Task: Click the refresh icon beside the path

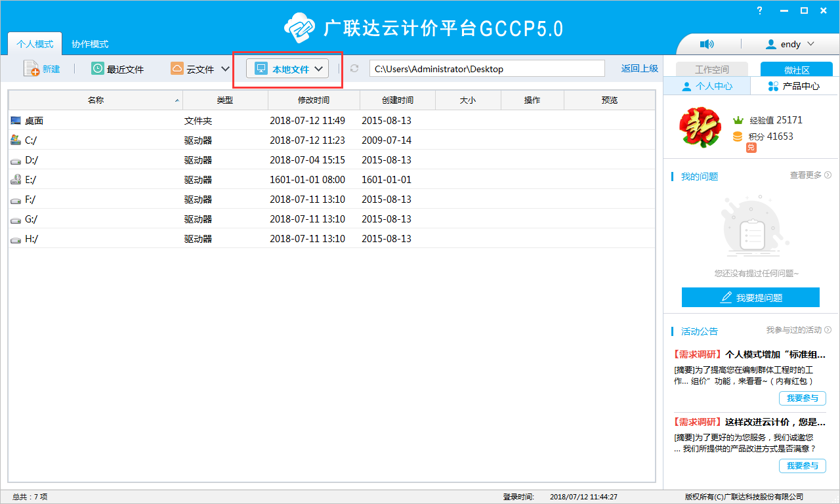Action: (354, 68)
